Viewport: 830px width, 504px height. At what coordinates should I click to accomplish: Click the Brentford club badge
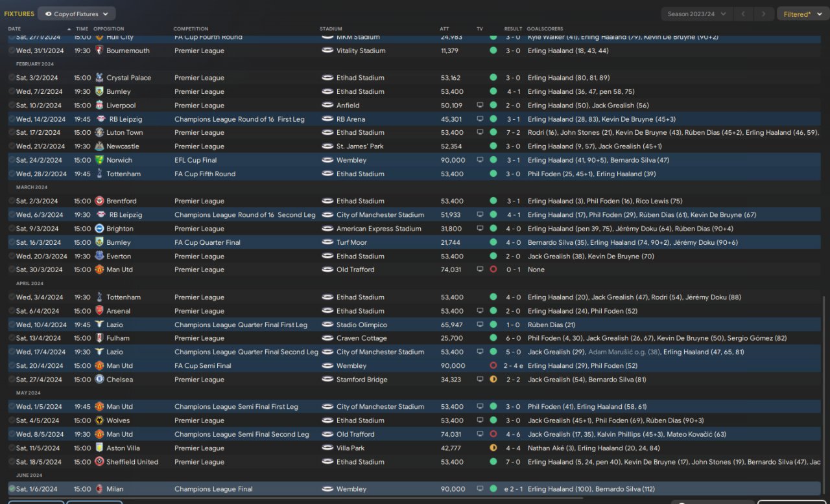(x=99, y=201)
